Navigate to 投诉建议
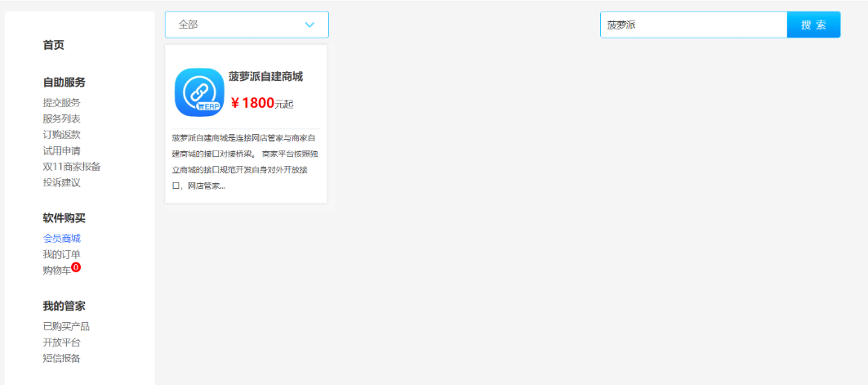This screenshot has width=868, height=385. (62, 182)
